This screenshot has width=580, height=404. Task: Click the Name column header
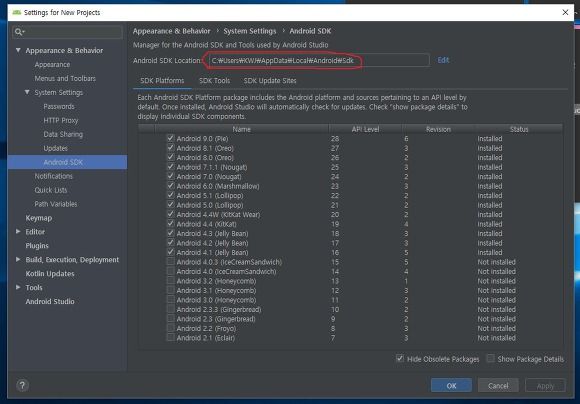[x=242, y=129]
